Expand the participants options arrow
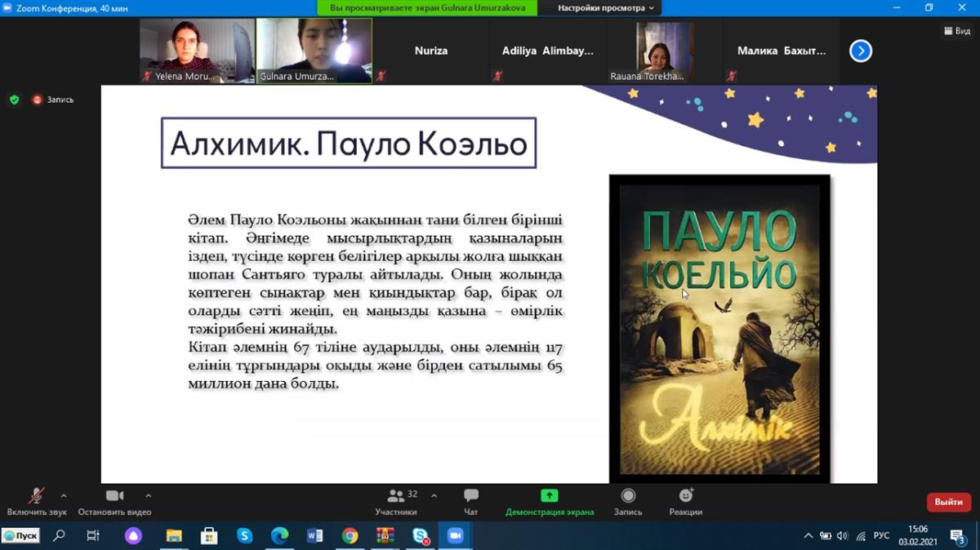 click(x=434, y=495)
